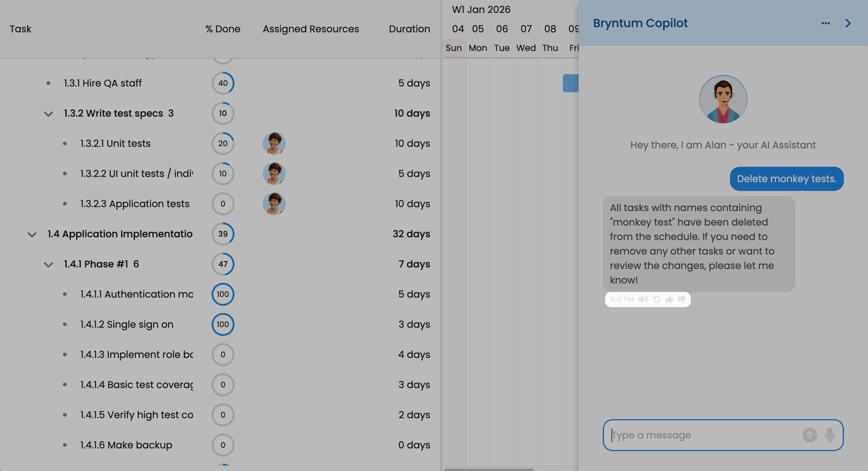Click the Duration column header
This screenshot has width=868, height=471.
point(409,29)
